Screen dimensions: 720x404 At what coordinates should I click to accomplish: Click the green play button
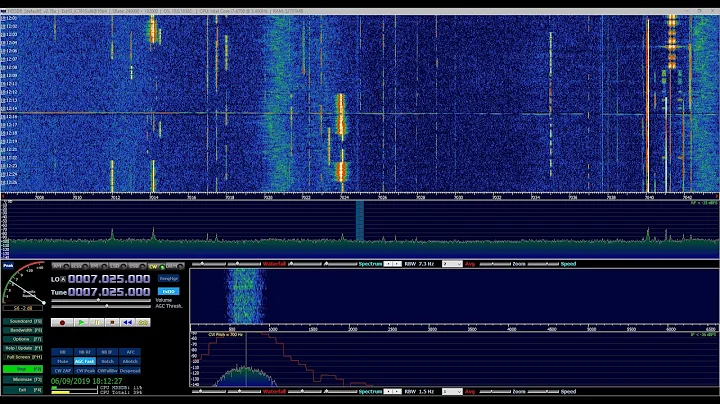pos(81,322)
